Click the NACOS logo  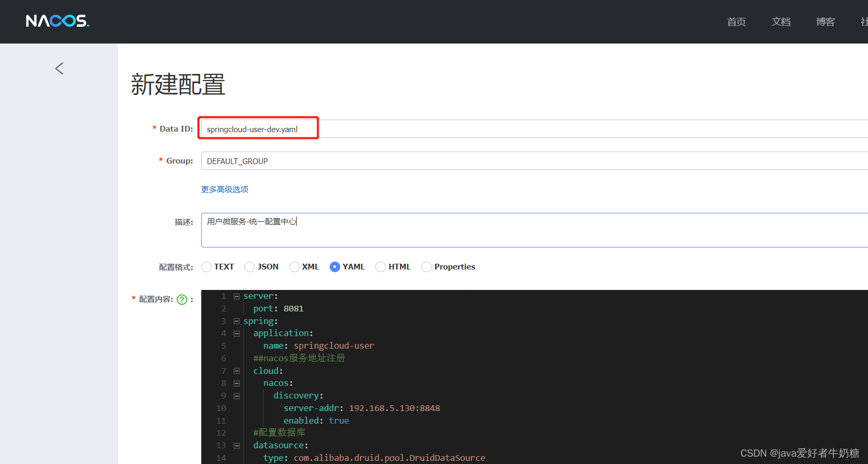click(57, 21)
